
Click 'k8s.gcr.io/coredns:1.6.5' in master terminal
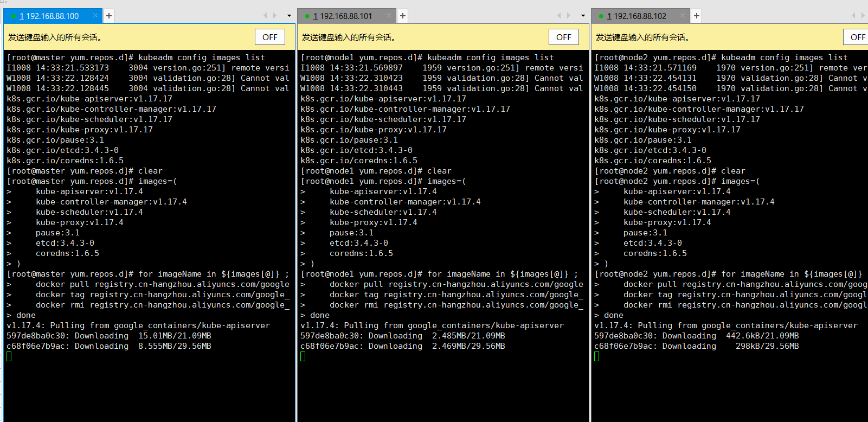tap(65, 161)
